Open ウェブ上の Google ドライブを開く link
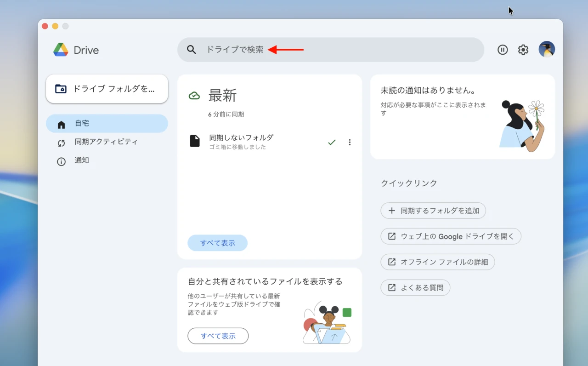This screenshot has width=588, height=366. [451, 236]
